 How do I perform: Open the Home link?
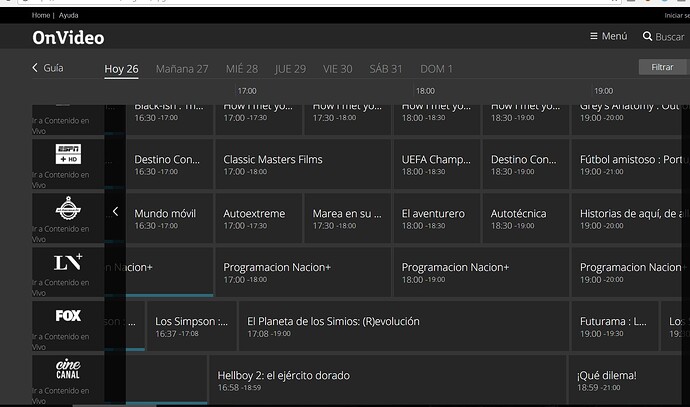(x=41, y=15)
